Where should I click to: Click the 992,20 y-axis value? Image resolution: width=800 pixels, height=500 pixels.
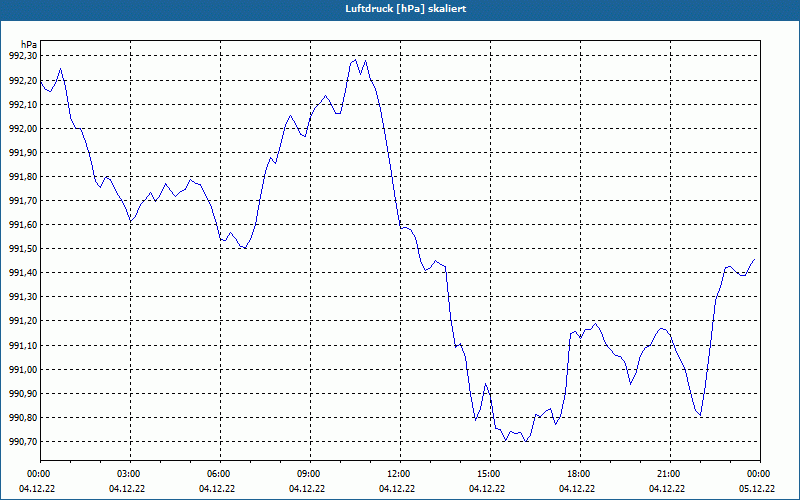click(x=23, y=80)
